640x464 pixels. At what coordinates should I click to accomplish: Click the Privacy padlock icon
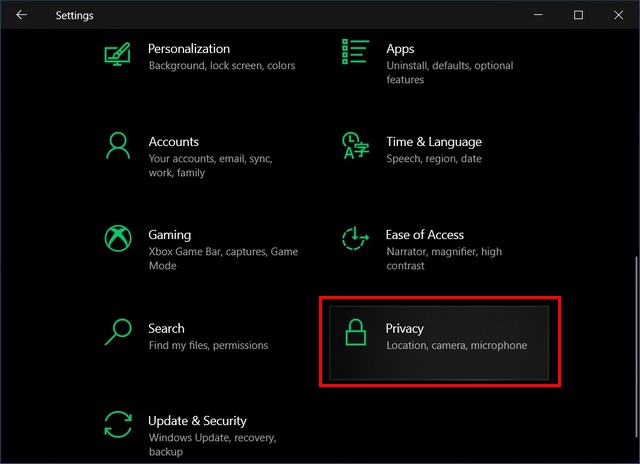coord(356,332)
